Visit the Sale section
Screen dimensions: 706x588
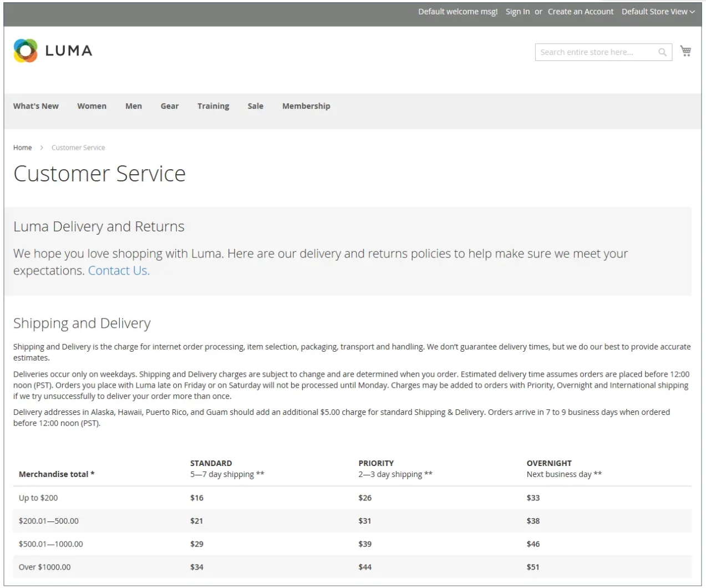pos(255,106)
